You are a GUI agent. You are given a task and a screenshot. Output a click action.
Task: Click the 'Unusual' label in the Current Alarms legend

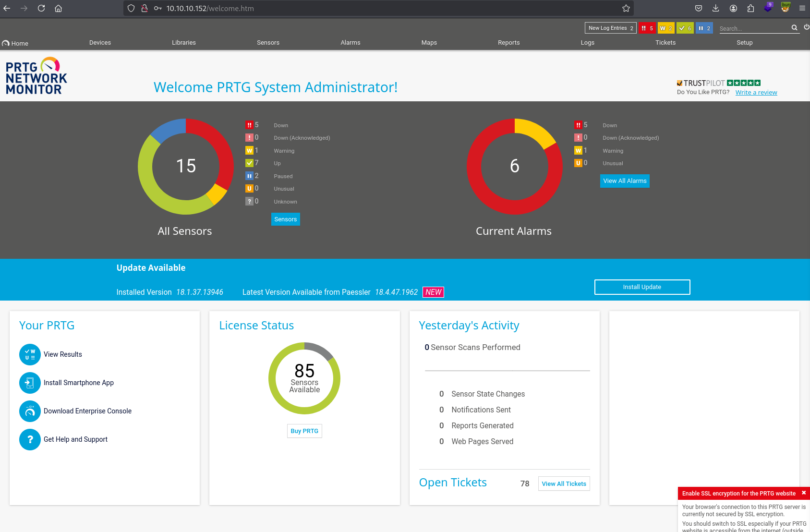(x=613, y=163)
